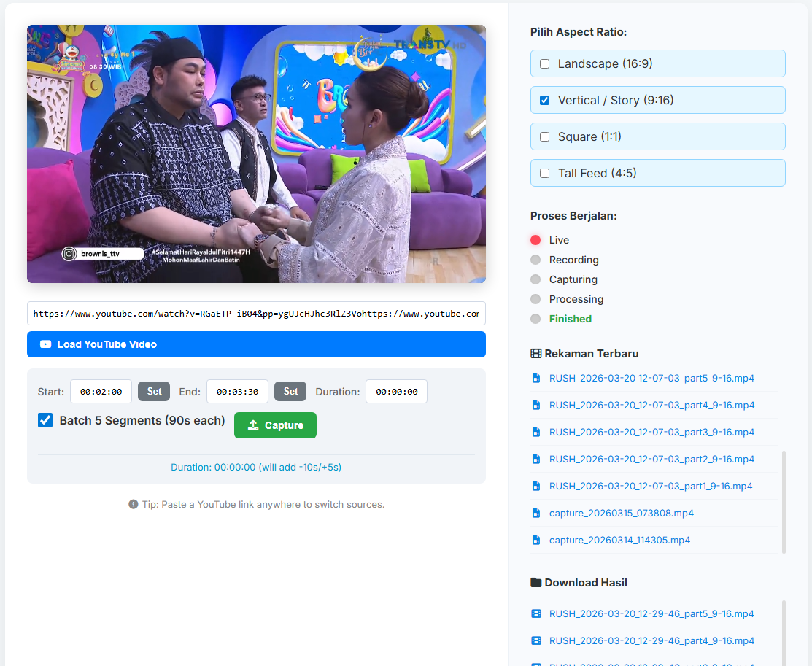The height and width of the screenshot is (666, 812).
Task: Click file icon beside RUSH part5 recording
Action: [x=535, y=378]
